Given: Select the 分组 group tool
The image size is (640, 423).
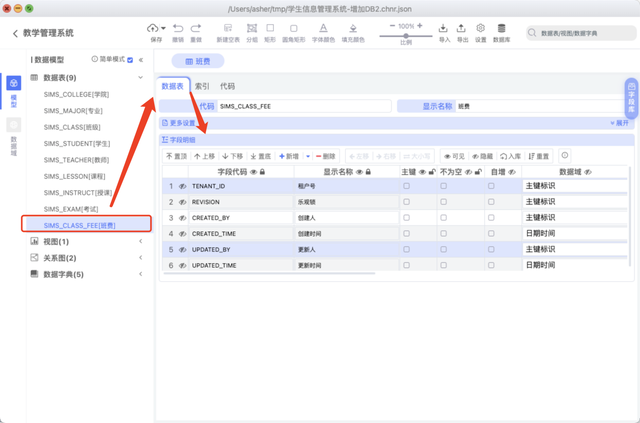Looking at the screenshot, I should pos(252,28).
